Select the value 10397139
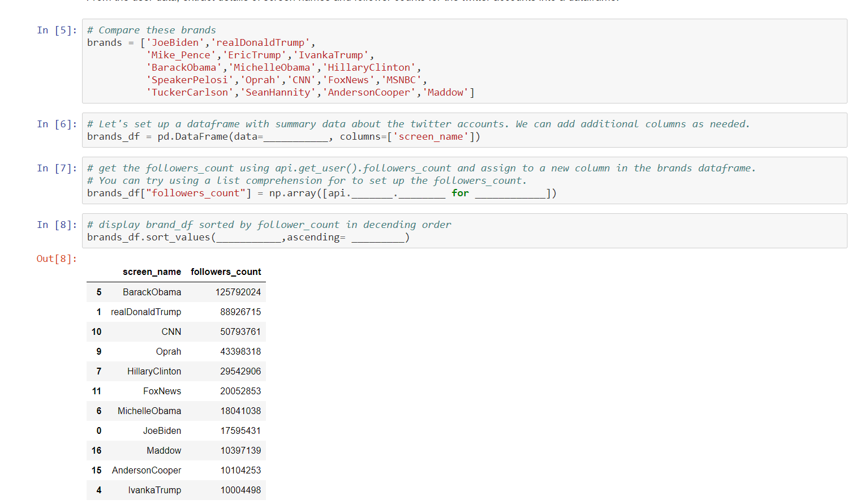 (x=240, y=451)
